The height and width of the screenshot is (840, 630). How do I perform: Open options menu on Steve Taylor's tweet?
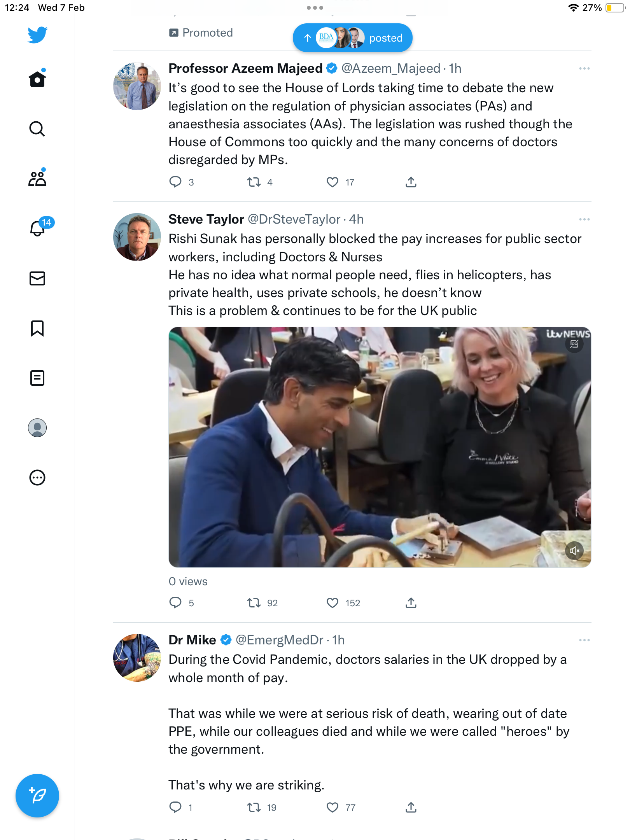pos(584,219)
